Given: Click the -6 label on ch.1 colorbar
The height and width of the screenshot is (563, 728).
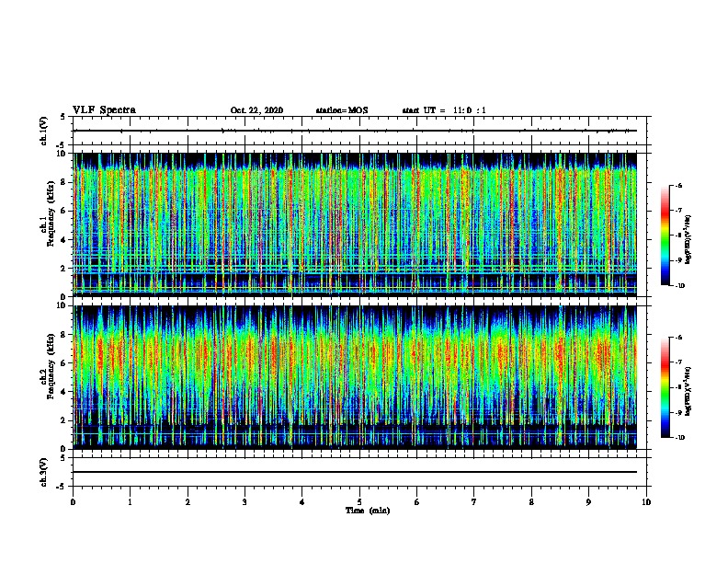Looking at the screenshot, I should click(678, 185).
